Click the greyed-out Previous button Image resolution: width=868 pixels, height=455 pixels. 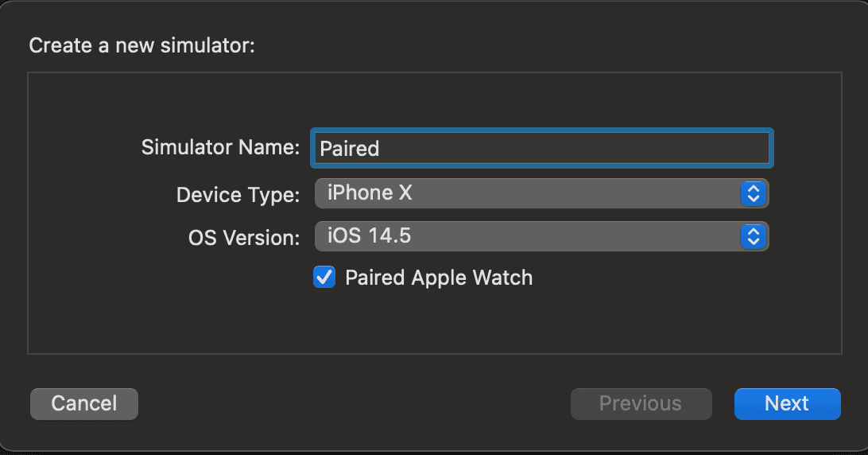pos(640,403)
